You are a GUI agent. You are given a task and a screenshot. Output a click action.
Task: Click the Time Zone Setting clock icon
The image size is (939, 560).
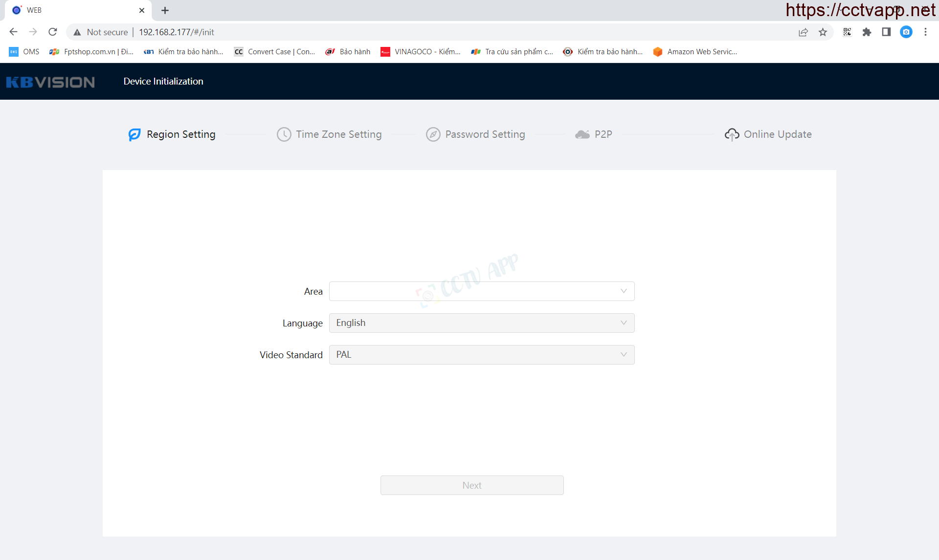pos(284,134)
